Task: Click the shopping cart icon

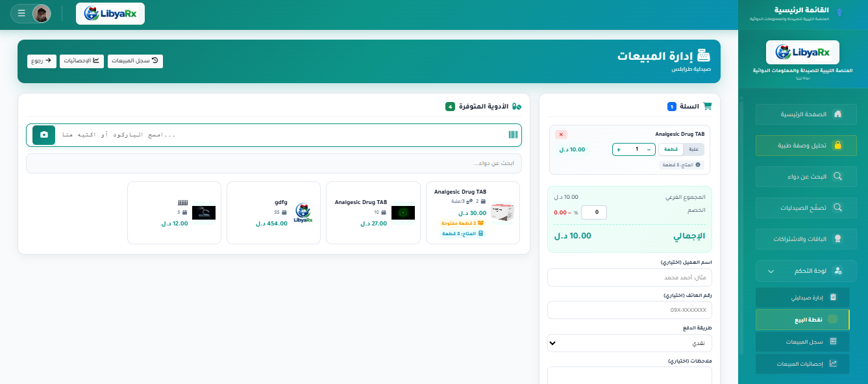Action: [x=708, y=106]
